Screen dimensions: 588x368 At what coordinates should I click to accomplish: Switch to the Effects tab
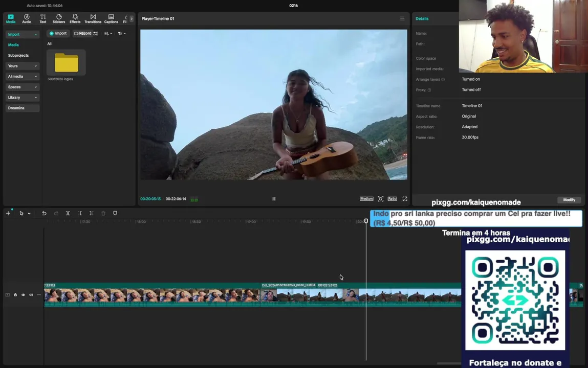pos(75,19)
